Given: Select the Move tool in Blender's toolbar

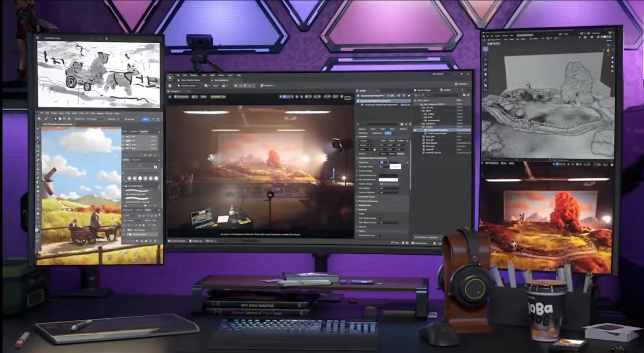Looking at the screenshot, I should 485,60.
